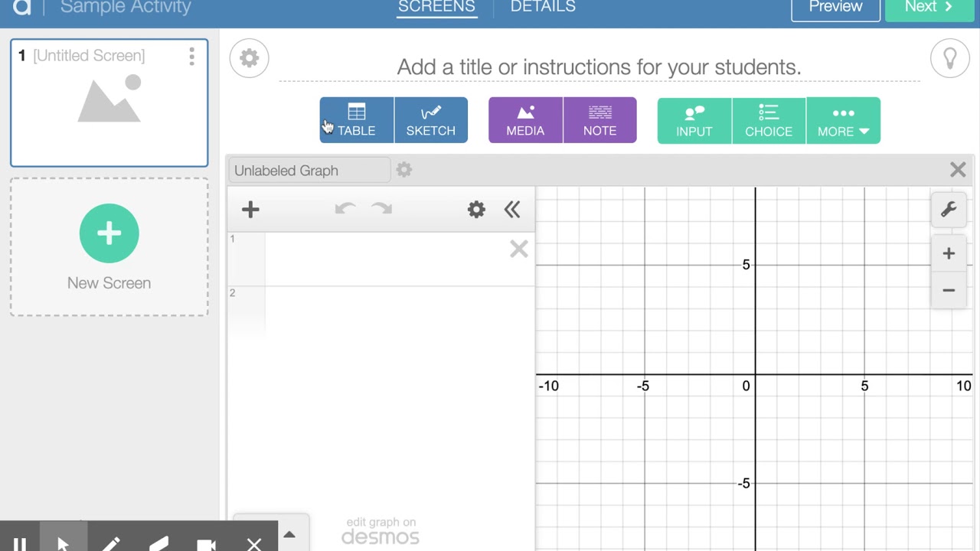
Task: Select the recorder highlighter tool
Action: [158, 542]
